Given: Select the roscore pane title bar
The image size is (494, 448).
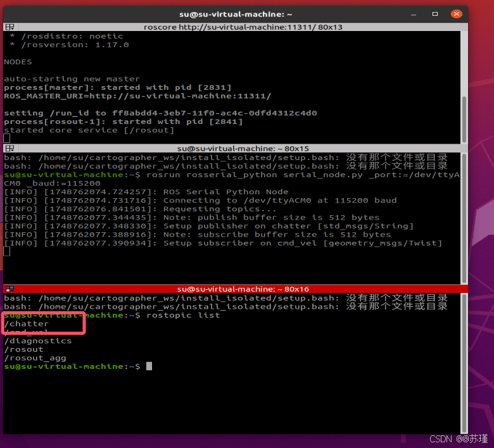Looking at the screenshot, I should [243, 27].
